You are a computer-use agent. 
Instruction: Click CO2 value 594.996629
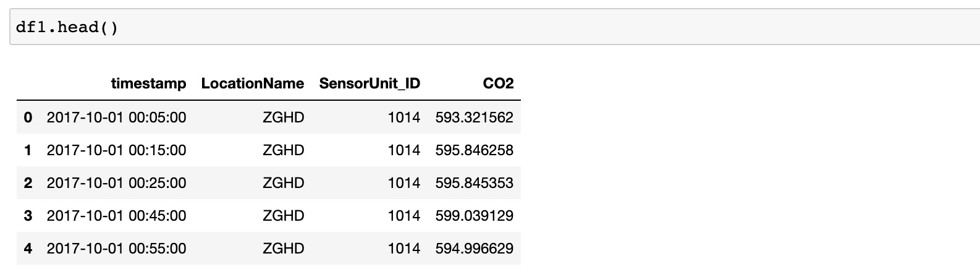[474, 249]
